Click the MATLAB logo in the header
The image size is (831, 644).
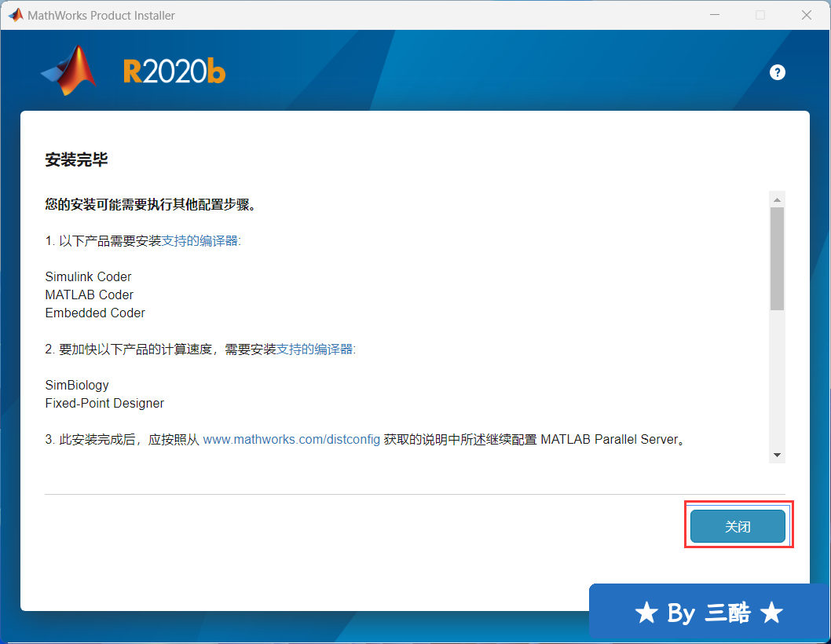[x=69, y=71]
